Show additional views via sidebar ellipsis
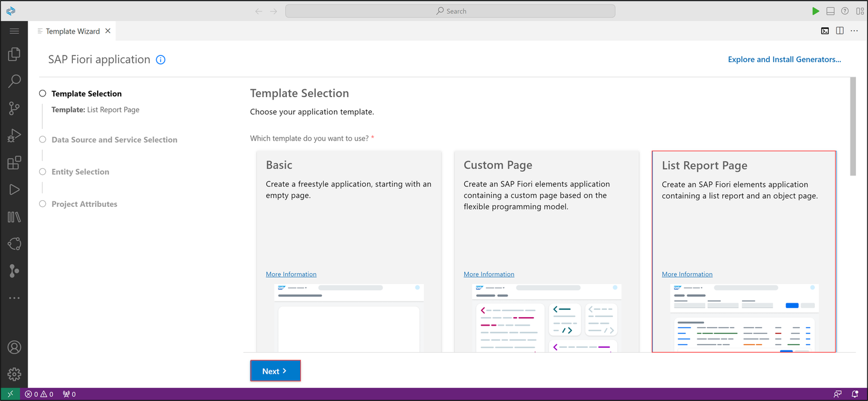The height and width of the screenshot is (401, 868). (14, 298)
